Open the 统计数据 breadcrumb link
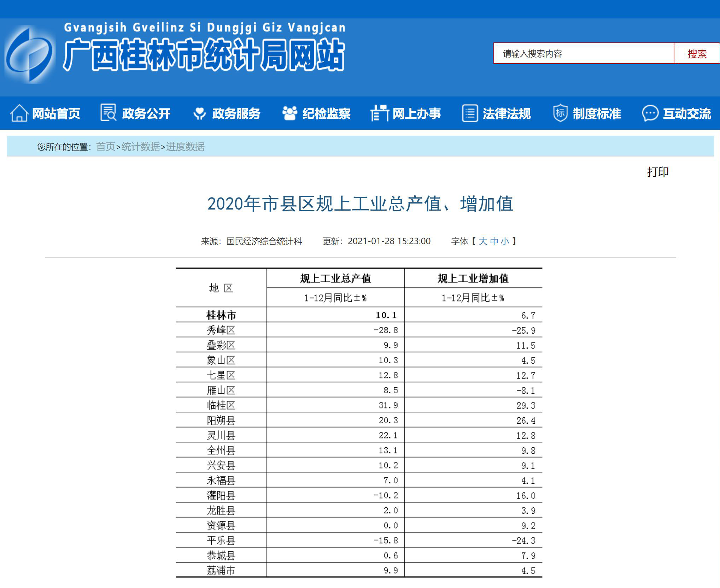Screen dimensions: 720x588 coord(141,147)
